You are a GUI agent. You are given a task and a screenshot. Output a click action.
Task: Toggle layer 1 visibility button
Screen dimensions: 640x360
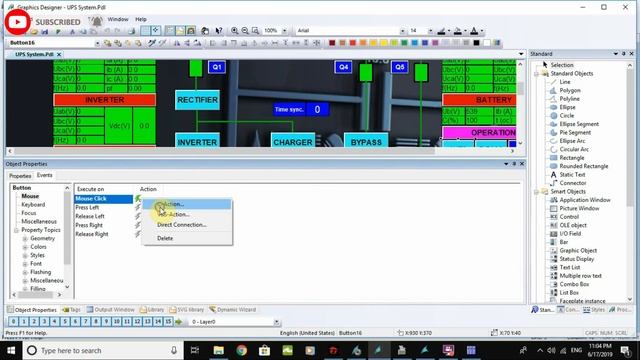pos(24,322)
